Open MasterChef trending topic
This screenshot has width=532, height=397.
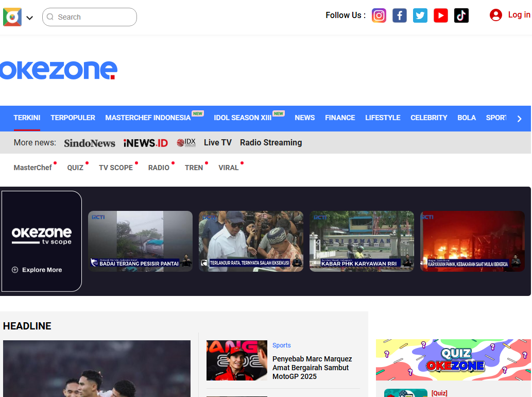point(32,168)
